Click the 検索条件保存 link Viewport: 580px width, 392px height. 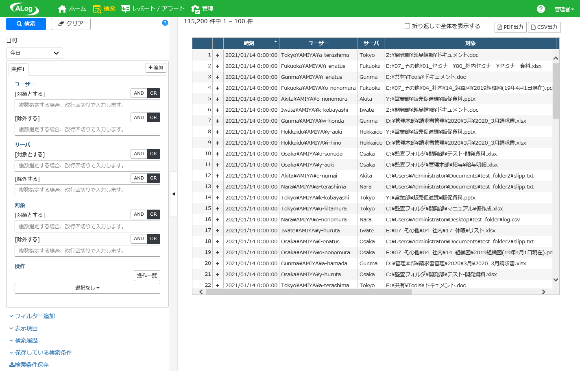pos(29,364)
